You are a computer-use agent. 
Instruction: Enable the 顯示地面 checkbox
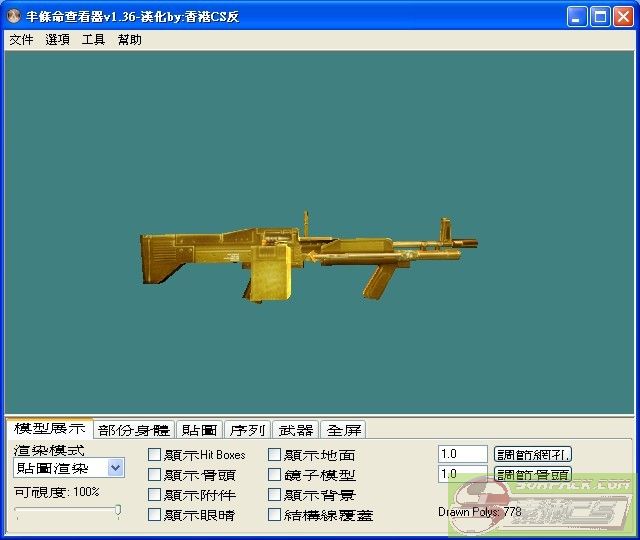(x=275, y=455)
